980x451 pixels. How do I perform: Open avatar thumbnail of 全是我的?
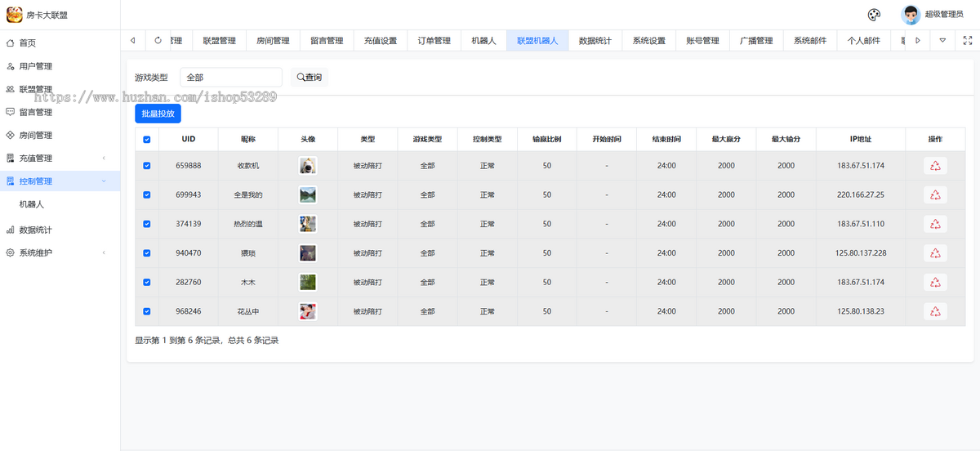coord(308,195)
